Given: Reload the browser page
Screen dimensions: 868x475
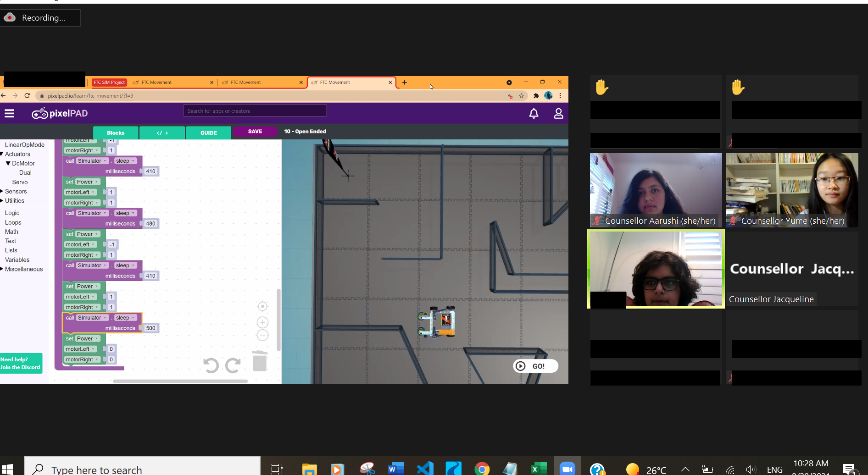Looking at the screenshot, I should coord(27,95).
